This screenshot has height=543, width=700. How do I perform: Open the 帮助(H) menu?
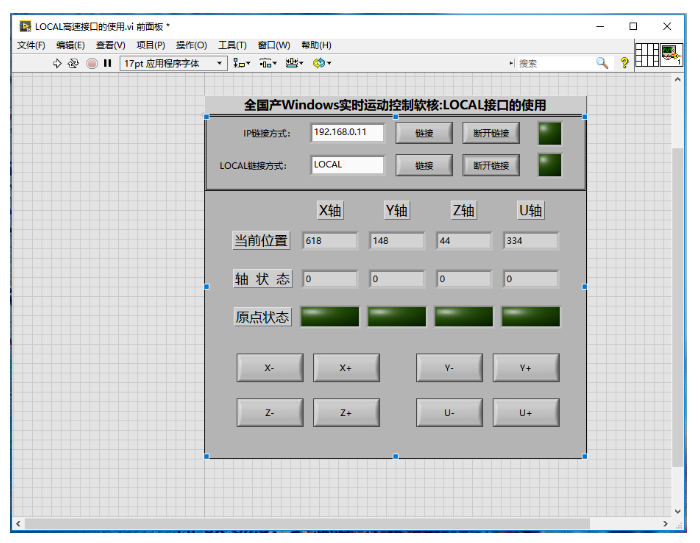pyautogui.click(x=316, y=45)
